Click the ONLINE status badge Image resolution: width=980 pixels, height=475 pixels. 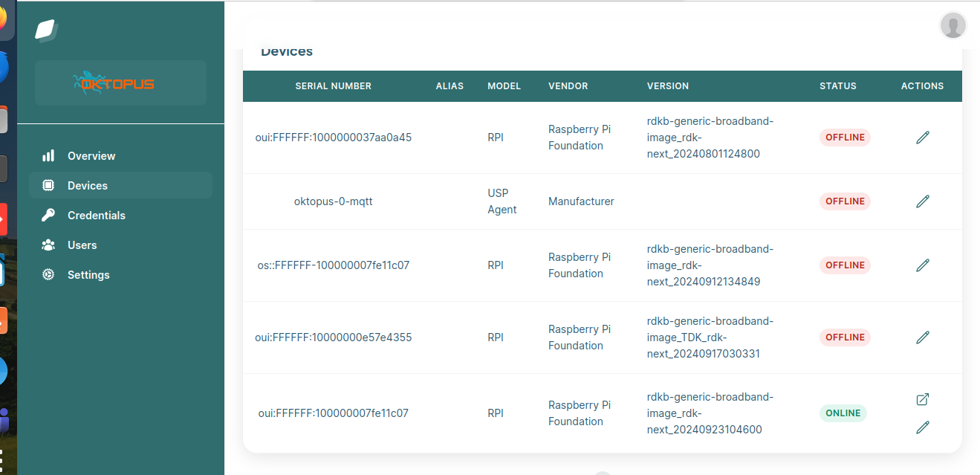pos(843,413)
